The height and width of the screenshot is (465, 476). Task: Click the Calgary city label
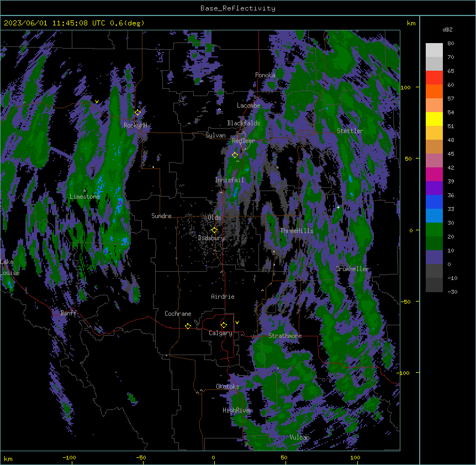(x=220, y=333)
